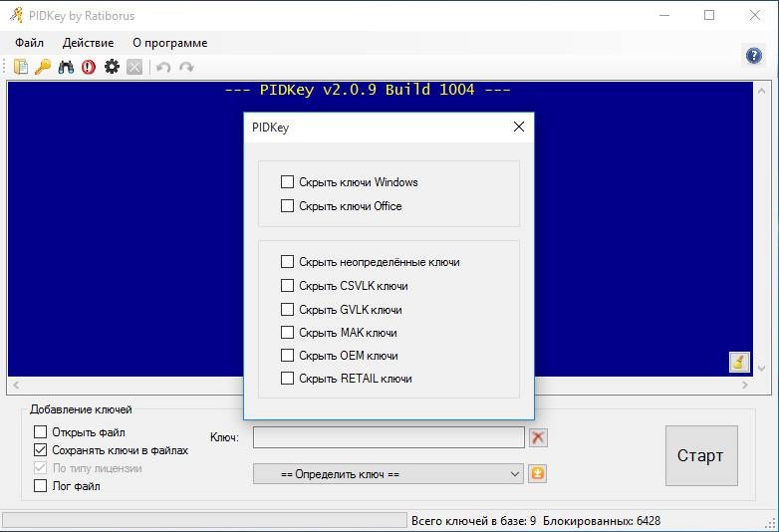This screenshot has height=532, width=779.
Task: Click the orange download icon beside the dropdown
Action: (x=537, y=473)
